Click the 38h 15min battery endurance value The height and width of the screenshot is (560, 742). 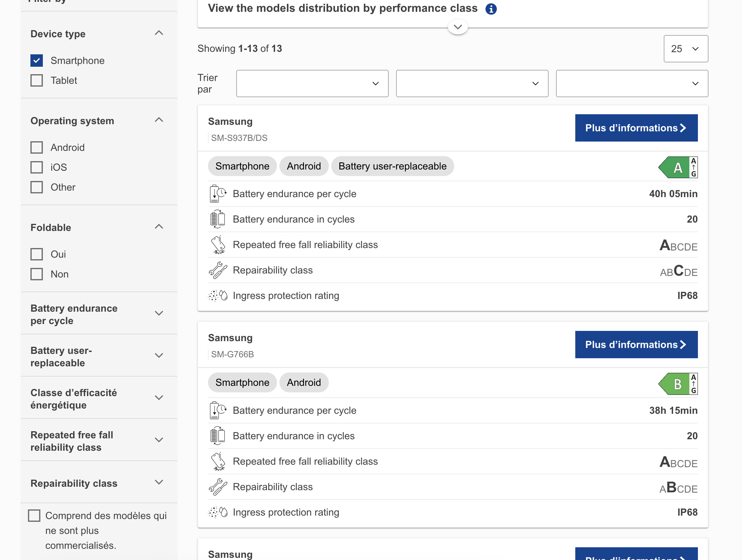(x=673, y=410)
